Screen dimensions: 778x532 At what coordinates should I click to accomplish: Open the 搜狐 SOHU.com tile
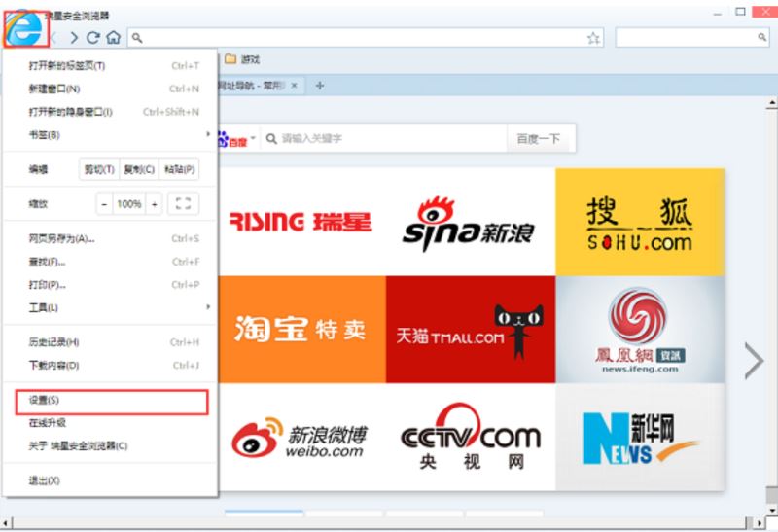(640, 222)
